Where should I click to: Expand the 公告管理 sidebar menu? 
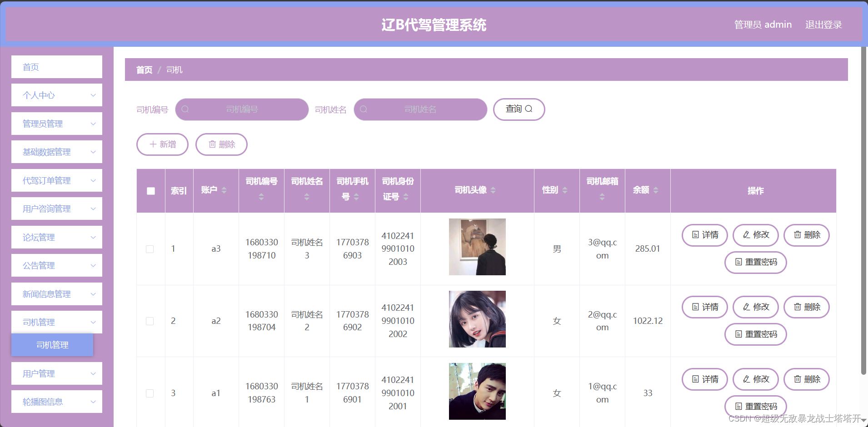click(57, 265)
